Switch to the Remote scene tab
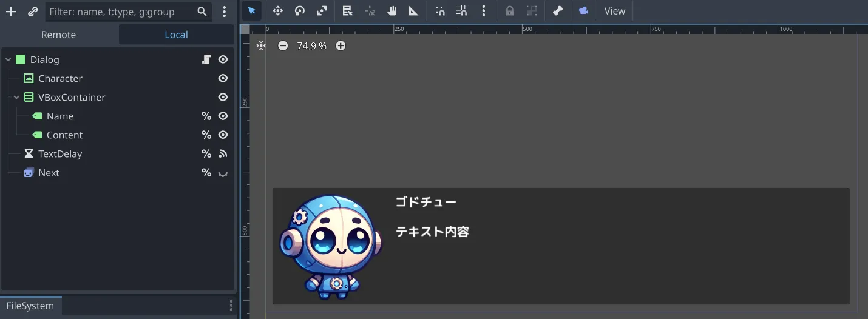This screenshot has height=319, width=868. (x=59, y=35)
